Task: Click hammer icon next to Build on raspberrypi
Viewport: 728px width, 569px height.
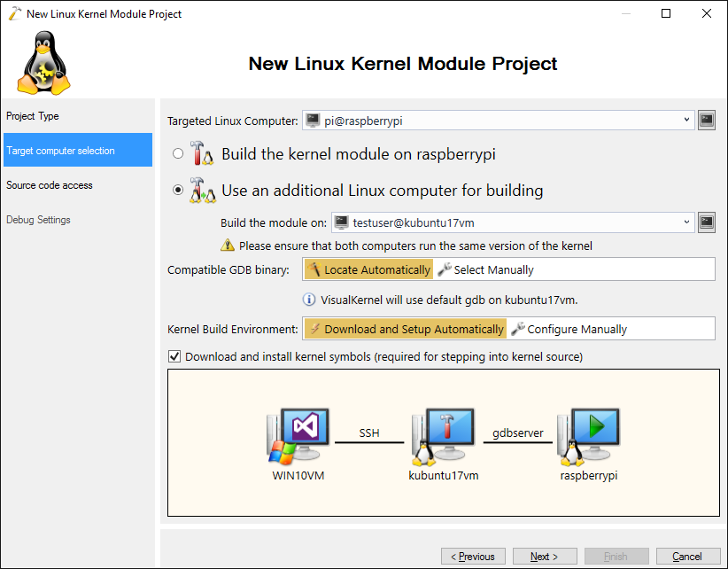Action: (x=202, y=153)
